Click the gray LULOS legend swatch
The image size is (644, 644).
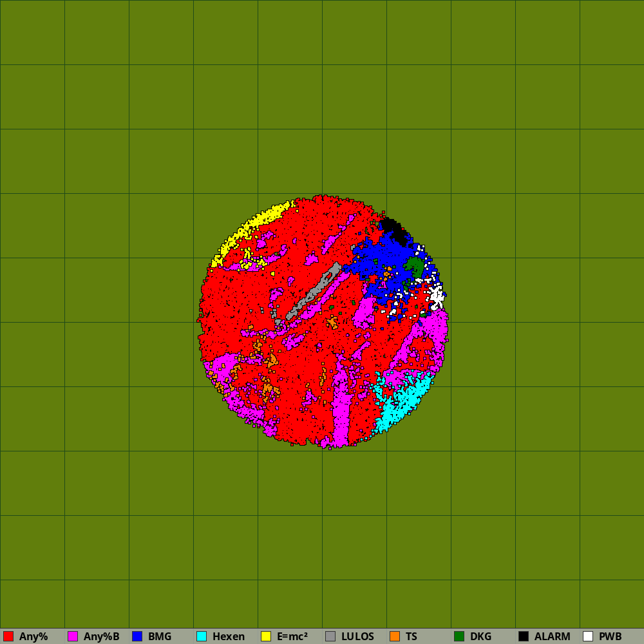330,636
